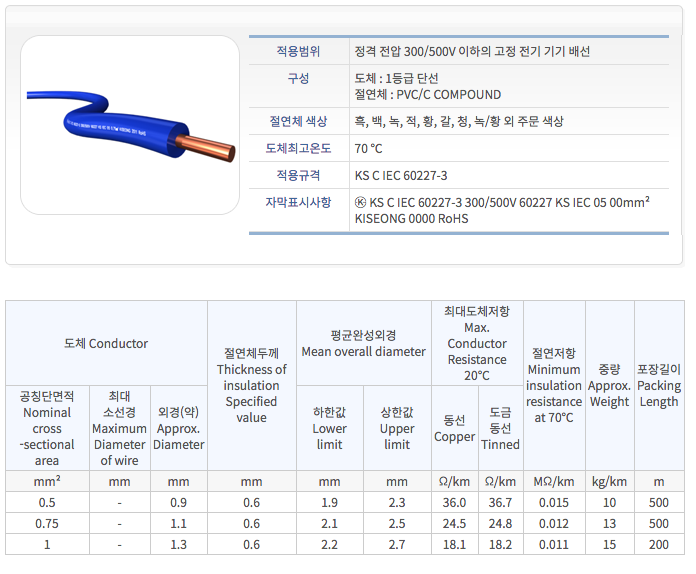Click the text '정격 전압 300/500V 이하의 고정 전기 기기 배선'
Screen dimensions: 696x574
click(472, 51)
